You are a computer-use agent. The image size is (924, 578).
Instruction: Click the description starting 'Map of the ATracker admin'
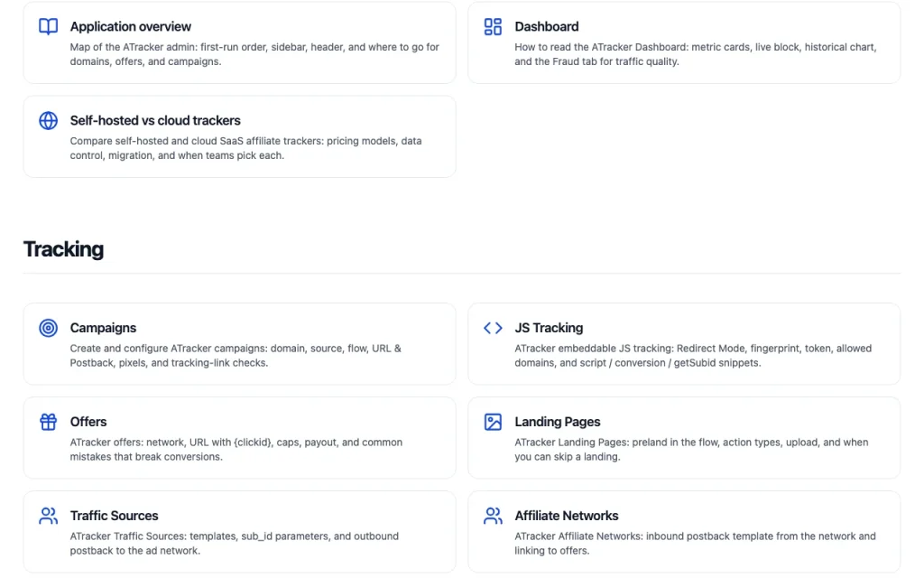(254, 54)
